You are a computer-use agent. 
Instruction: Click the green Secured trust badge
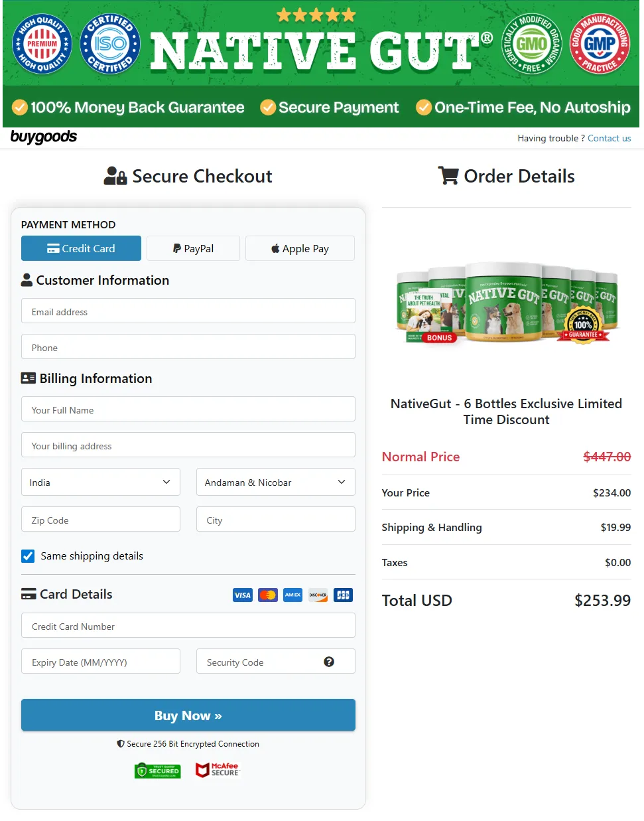[x=158, y=771]
